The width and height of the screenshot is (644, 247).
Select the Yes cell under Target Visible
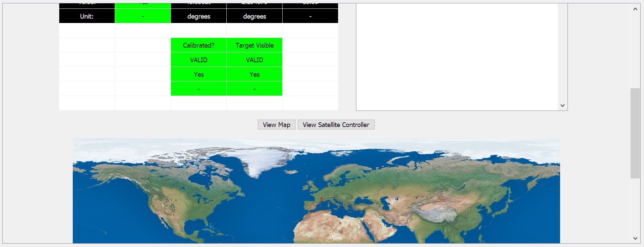pos(254,74)
